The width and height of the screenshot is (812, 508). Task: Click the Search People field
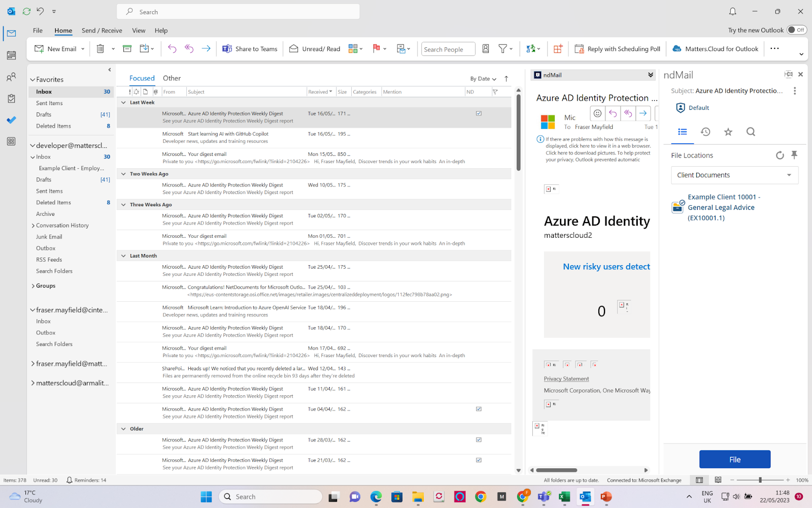tap(448, 49)
